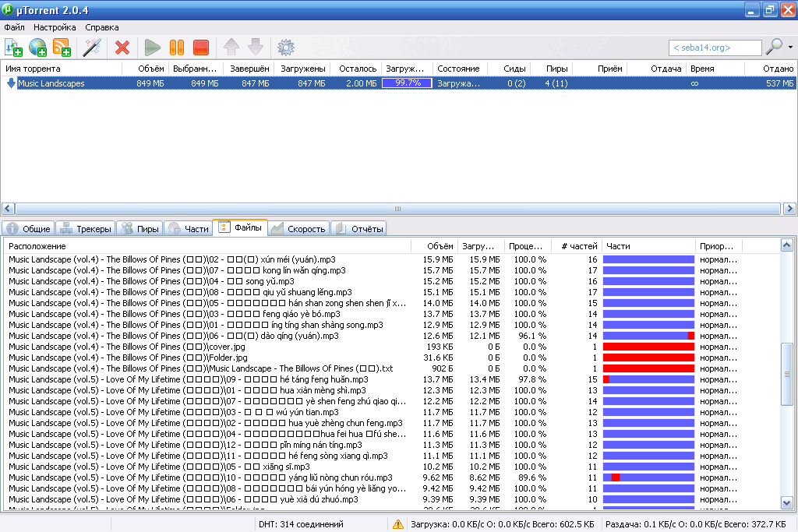Click the warning triangle in status bar
This screenshot has width=798, height=532.
398,524
